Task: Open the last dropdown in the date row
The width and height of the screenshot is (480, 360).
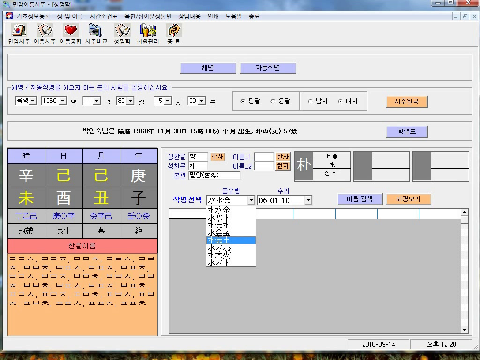Action: pyautogui.click(x=196, y=101)
